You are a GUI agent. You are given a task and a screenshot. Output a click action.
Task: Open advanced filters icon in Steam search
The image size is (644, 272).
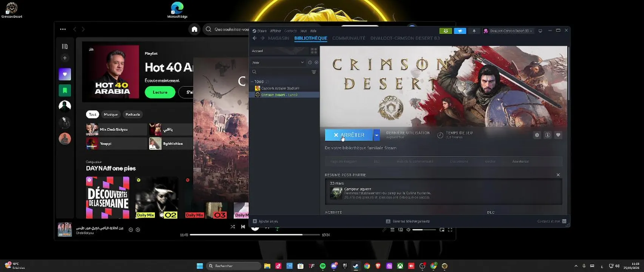click(x=314, y=72)
